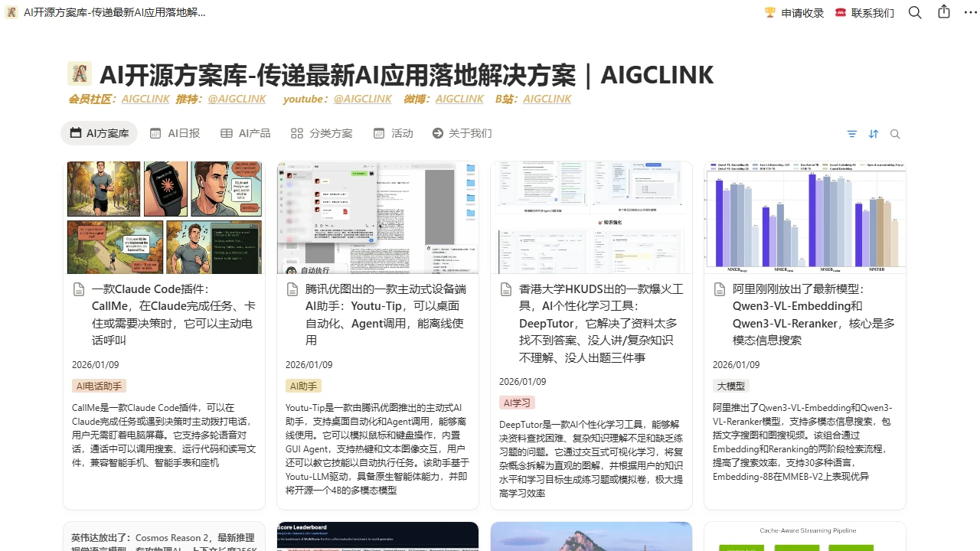Click the global search magnifier in the top bar
Image resolution: width=980 pixels, height=551 pixels.
coord(916,12)
